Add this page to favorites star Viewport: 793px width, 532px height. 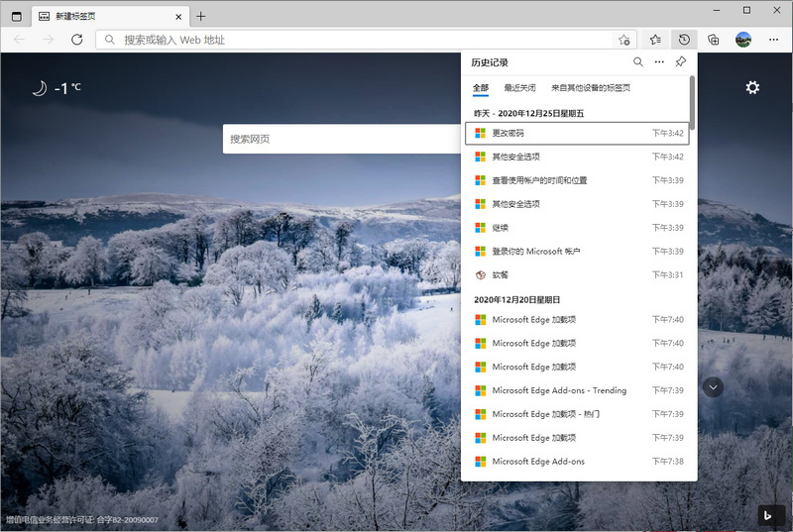(x=623, y=40)
